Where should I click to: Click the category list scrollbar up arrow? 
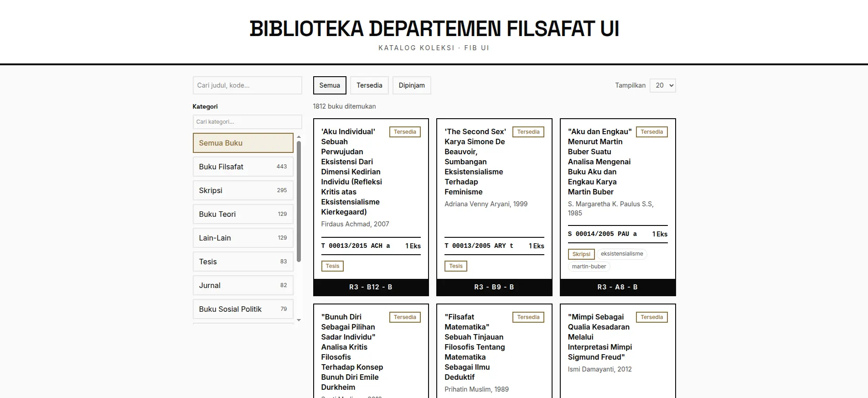point(299,136)
